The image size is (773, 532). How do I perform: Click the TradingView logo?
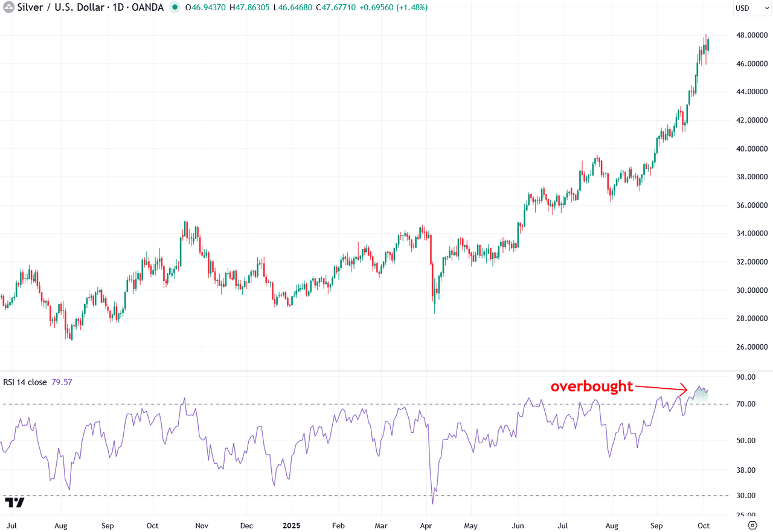[14, 502]
